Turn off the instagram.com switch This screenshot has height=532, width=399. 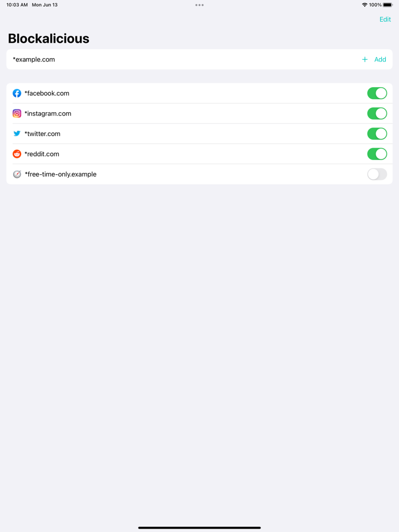tap(377, 113)
